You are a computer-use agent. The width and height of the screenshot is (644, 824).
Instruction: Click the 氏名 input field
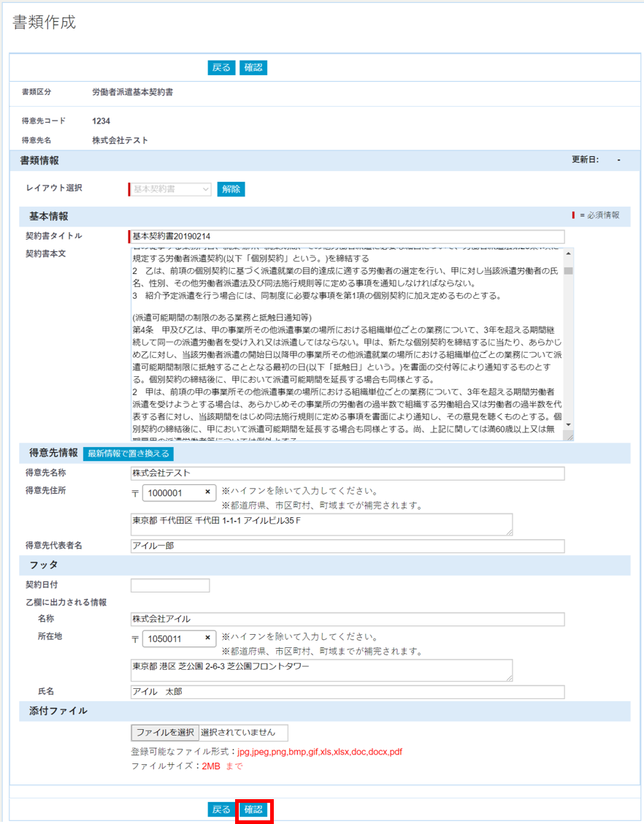(x=348, y=692)
